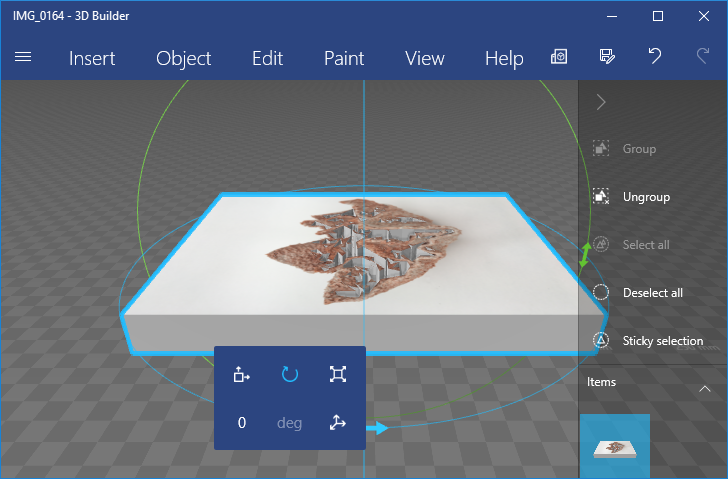
Task: Collapse the Items section
Action: coord(704,388)
